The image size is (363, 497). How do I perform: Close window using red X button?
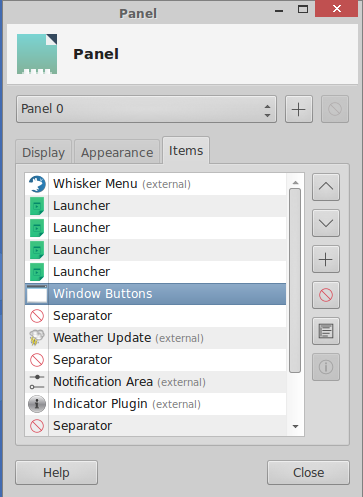pos(336,8)
